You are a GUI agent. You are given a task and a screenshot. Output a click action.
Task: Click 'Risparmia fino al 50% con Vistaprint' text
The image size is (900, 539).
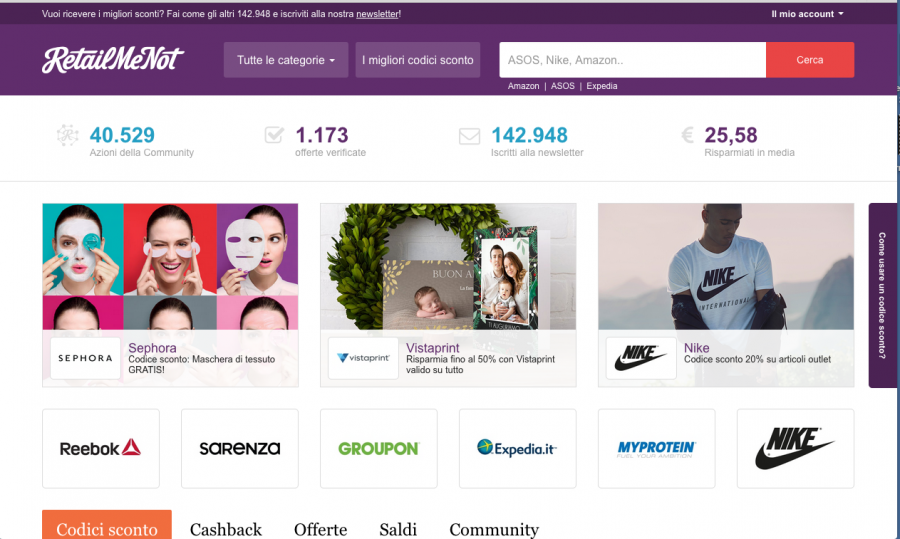pos(480,359)
